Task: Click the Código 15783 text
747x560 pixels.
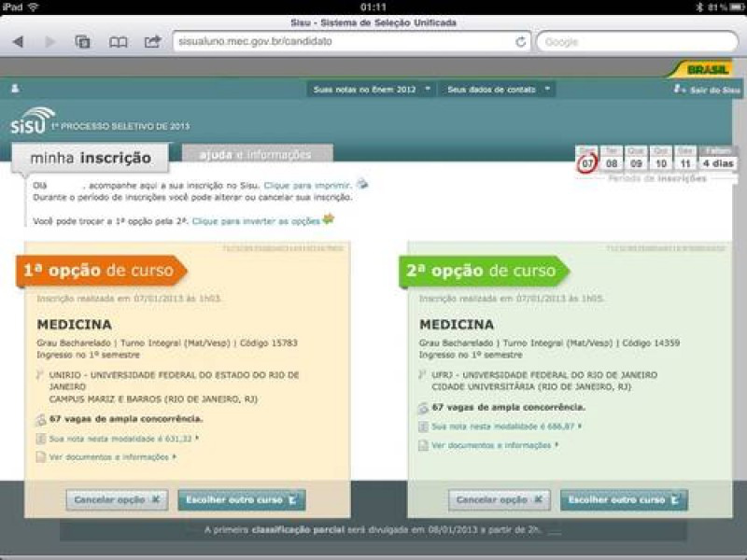Action: [x=269, y=343]
